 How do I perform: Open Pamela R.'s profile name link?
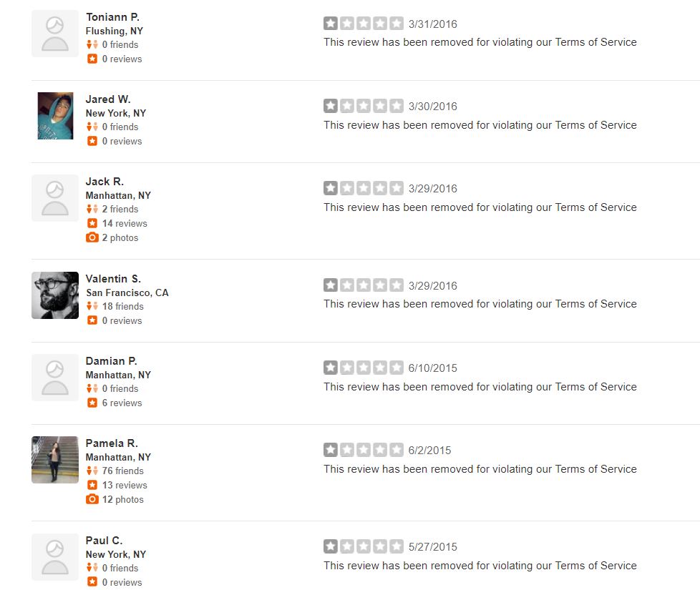pyautogui.click(x=112, y=443)
